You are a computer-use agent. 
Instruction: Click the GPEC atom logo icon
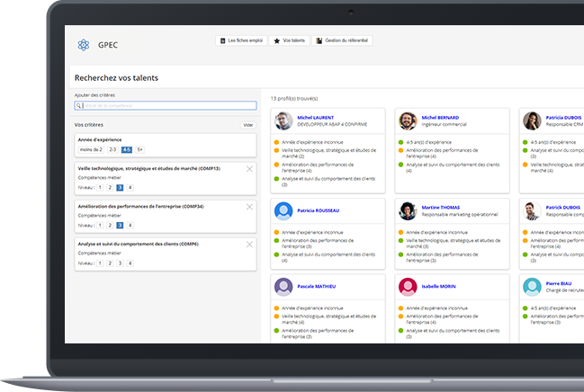[84, 45]
